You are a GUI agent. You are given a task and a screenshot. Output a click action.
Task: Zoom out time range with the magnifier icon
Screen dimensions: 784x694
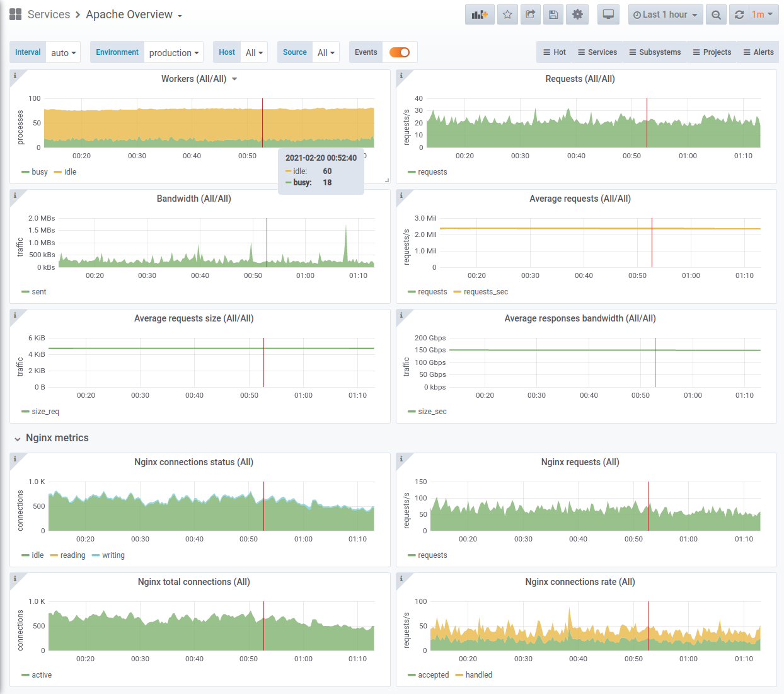point(716,14)
